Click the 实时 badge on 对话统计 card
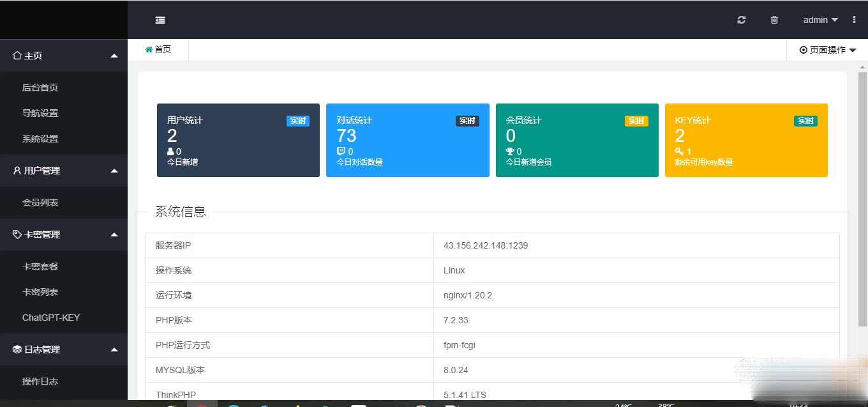 467,121
